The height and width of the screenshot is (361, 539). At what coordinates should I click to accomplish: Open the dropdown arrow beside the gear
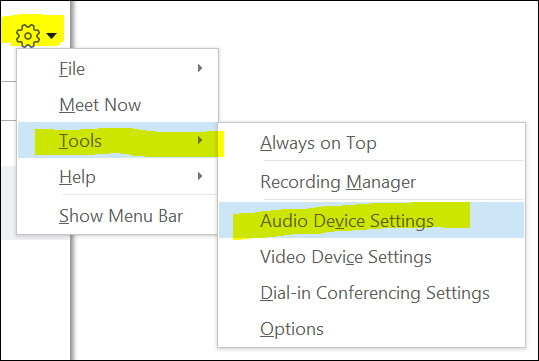click(52, 35)
